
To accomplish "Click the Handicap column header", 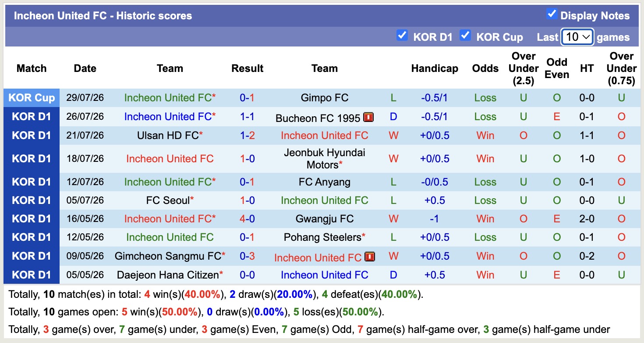I will point(435,68).
